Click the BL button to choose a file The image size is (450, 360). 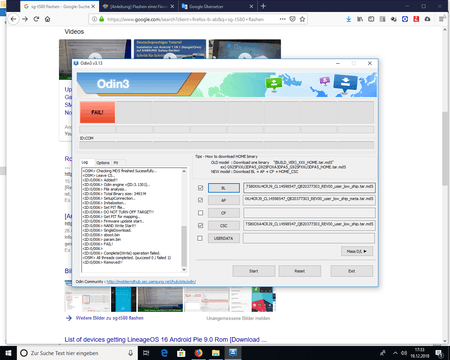[224, 188]
